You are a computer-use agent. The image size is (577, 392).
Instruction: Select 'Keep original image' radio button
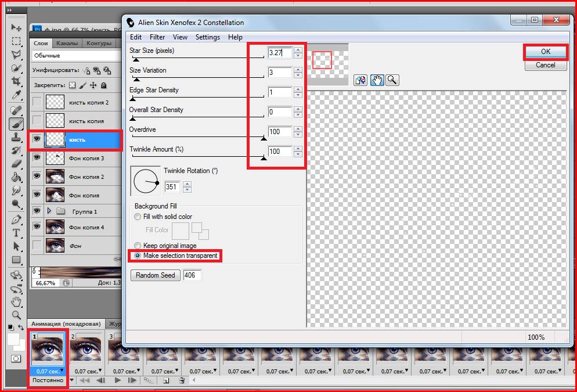[x=138, y=246]
